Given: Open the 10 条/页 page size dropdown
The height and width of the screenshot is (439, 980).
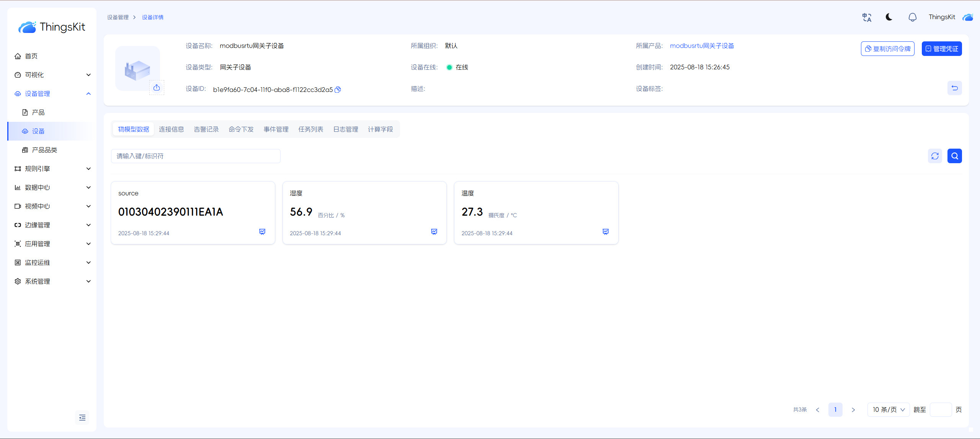Looking at the screenshot, I should click(x=888, y=410).
